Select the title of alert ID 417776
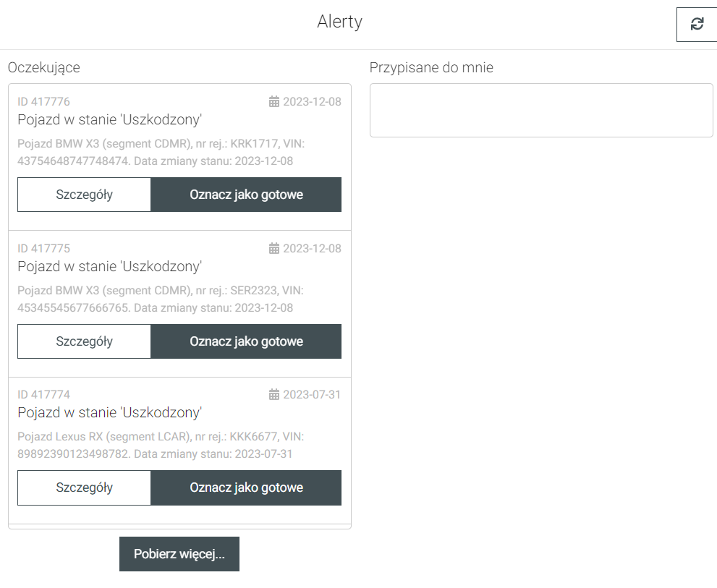717x588 pixels. (x=109, y=119)
